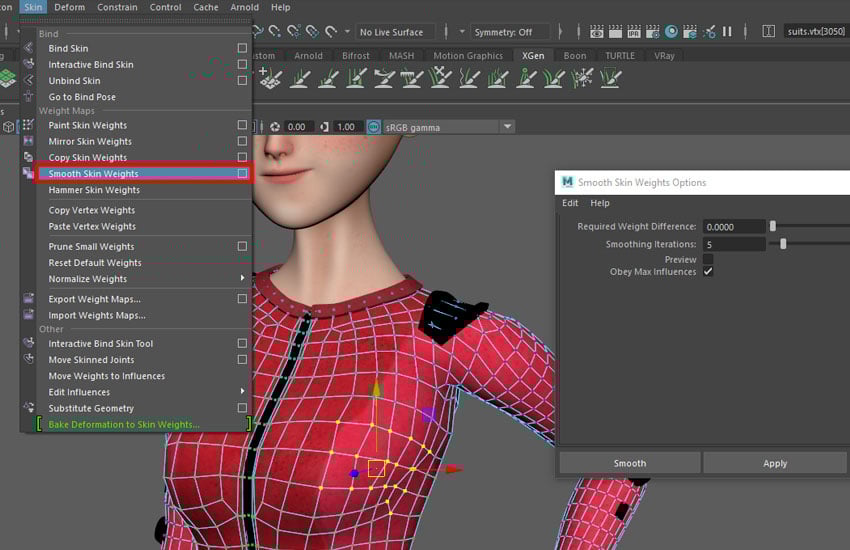This screenshot has height=550, width=850.
Task: Open the Smooth Skin Weights option box
Action: click(242, 174)
